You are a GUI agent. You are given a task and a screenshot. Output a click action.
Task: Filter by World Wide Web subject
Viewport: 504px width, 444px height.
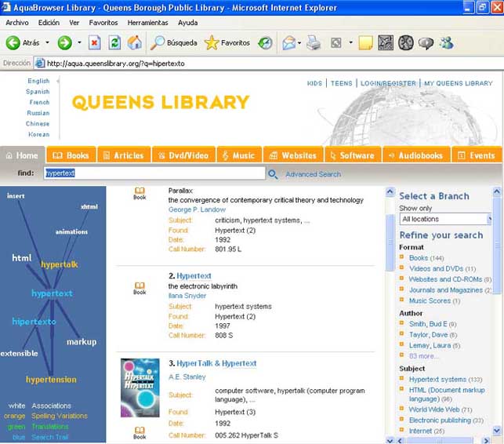[x=441, y=409]
